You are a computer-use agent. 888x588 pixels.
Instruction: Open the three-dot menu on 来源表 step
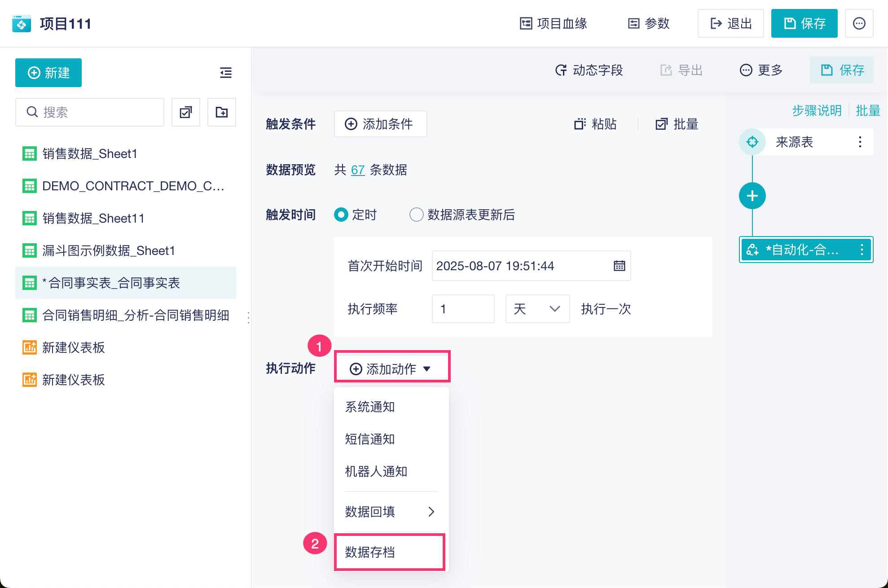click(860, 142)
